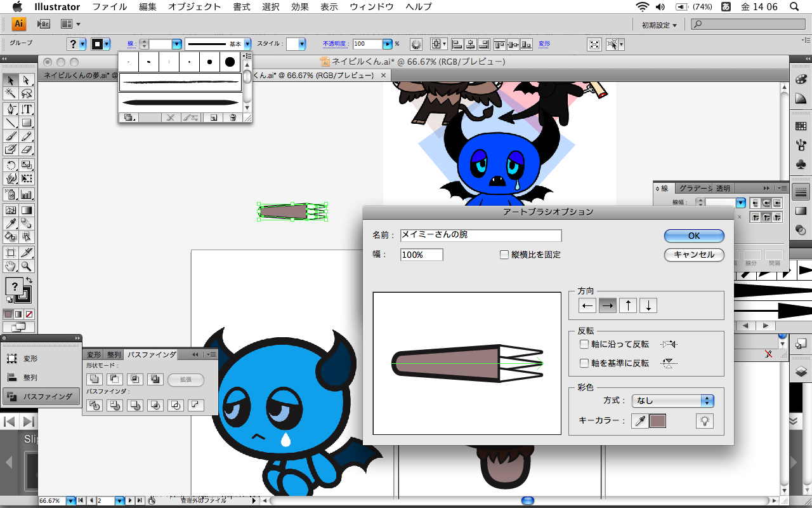This screenshot has height=508, width=812.
Task: Click the fill box in the toolbox
Action: tap(14, 286)
